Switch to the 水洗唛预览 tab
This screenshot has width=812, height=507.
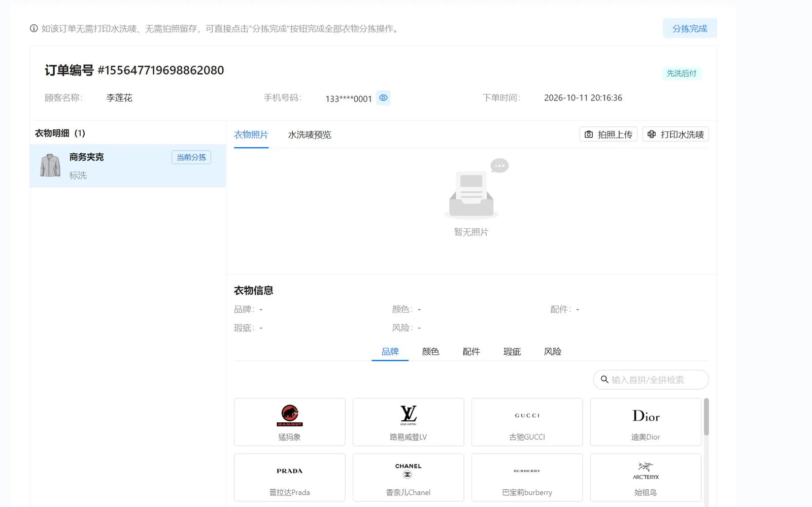click(x=310, y=134)
